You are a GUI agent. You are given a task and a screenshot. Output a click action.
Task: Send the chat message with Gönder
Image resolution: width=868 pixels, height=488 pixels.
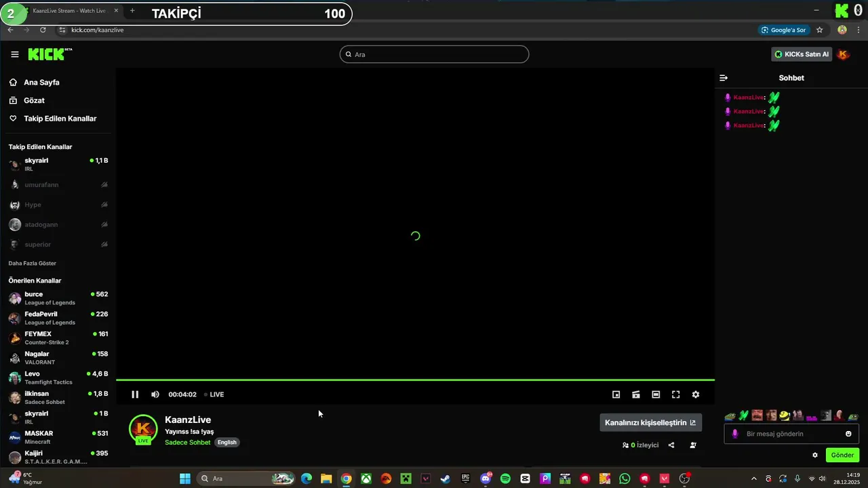click(x=842, y=455)
